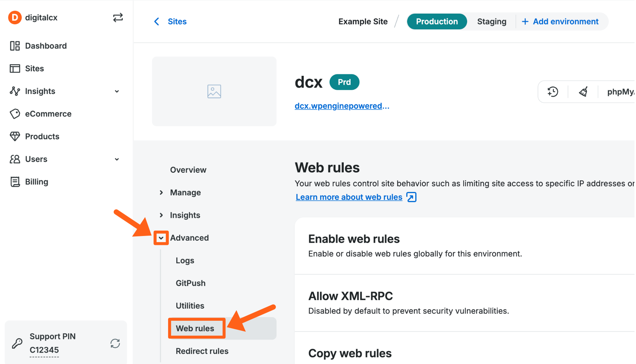Switch to the Production environment
Image resolution: width=636 pixels, height=364 pixels.
tap(436, 21)
